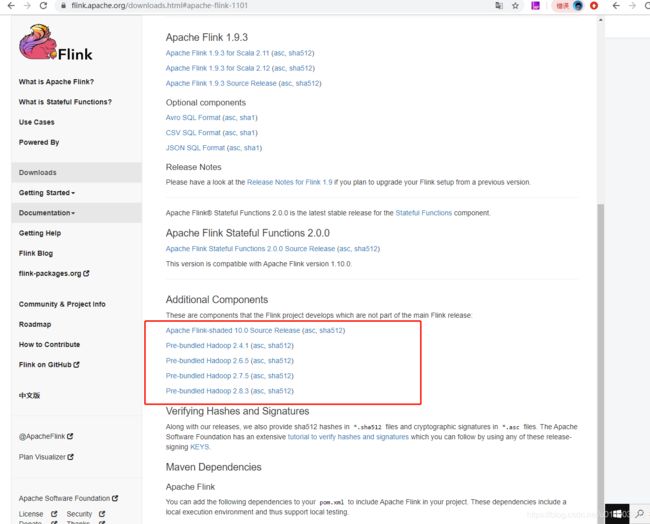Open Powered By in the sidebar
Image resolution: width=650 pixels, height=524 pixels.
pos(39,142)
